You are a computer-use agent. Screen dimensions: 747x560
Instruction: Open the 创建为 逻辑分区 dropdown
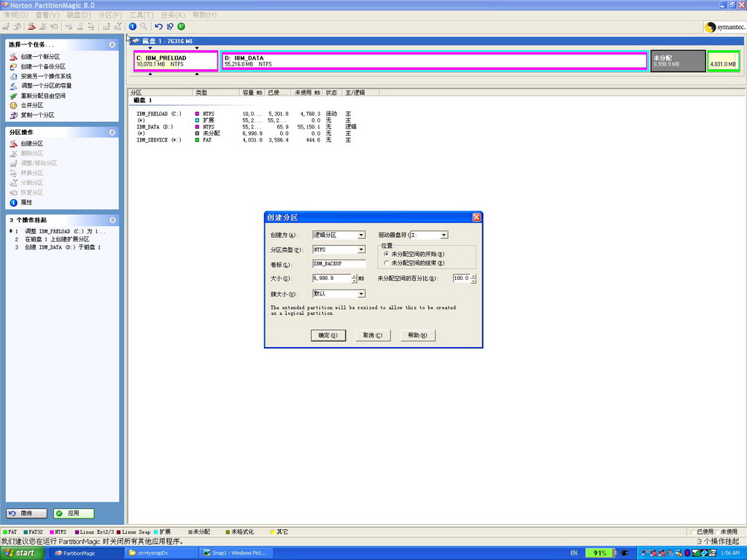coord(361,235)
